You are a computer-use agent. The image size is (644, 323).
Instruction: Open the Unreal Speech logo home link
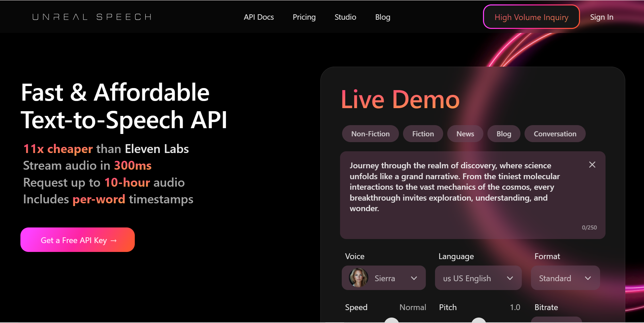(92, 17)
